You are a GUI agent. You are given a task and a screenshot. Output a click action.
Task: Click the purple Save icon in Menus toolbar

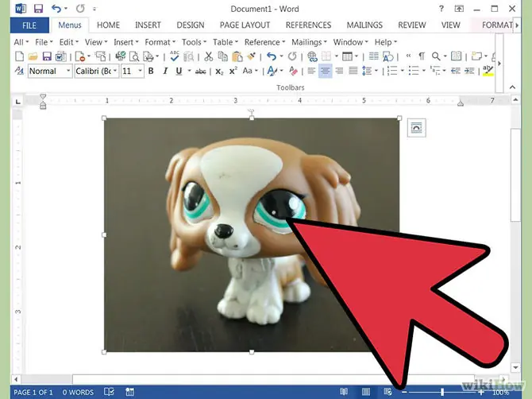point(47,56)
